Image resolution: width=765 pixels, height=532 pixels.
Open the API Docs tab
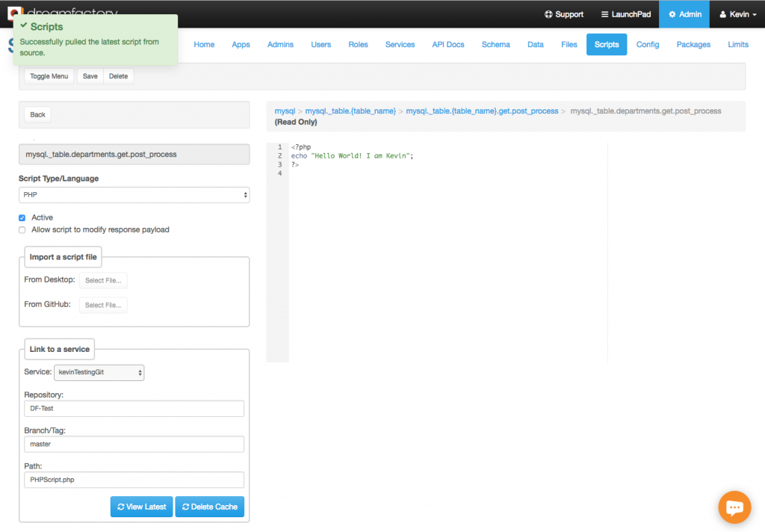447,44
